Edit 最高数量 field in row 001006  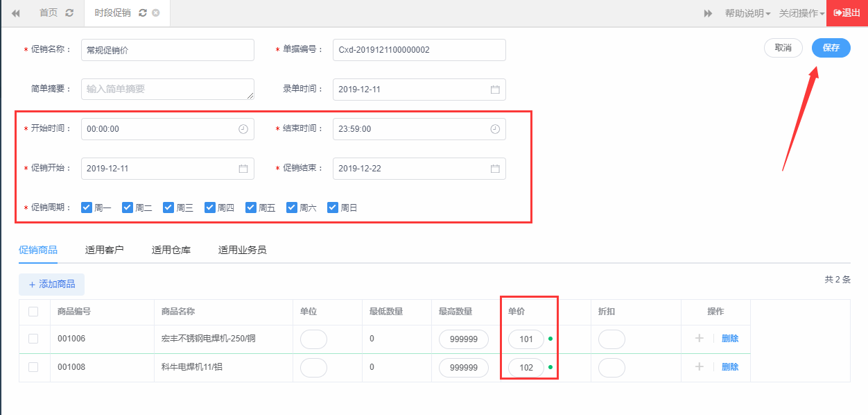[464, 339]
